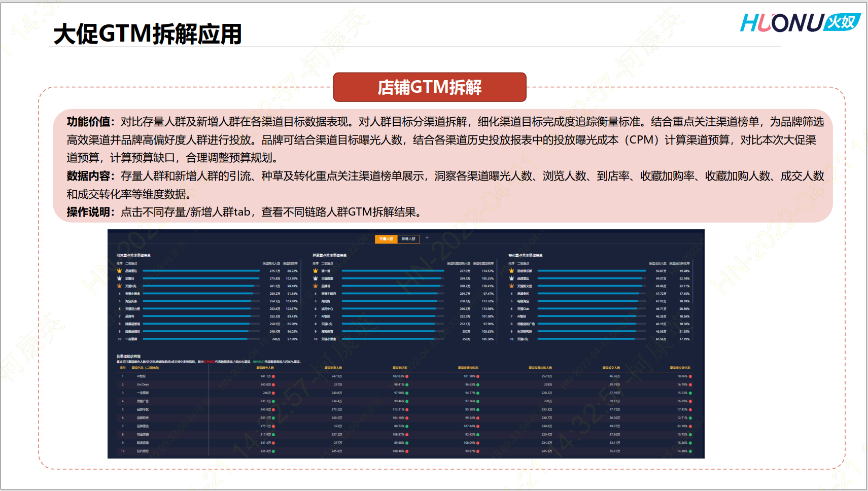Click green status dot beside 14.38%

pos(690,451)
